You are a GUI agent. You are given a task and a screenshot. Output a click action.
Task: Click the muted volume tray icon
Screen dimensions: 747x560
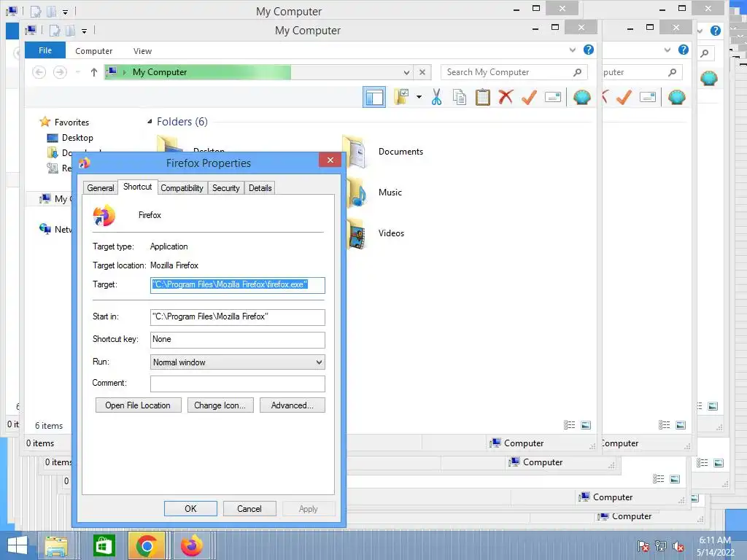pyautogui.click(x=678, y=547)
